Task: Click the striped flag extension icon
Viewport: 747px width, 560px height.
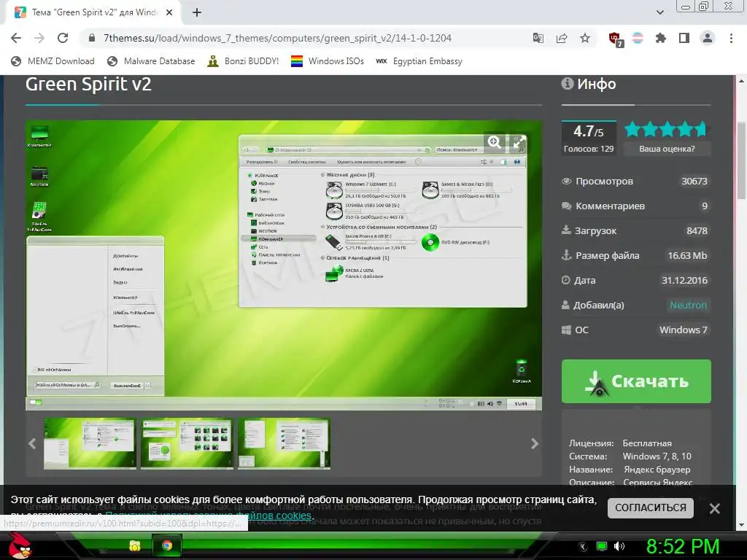Action: 638,38
